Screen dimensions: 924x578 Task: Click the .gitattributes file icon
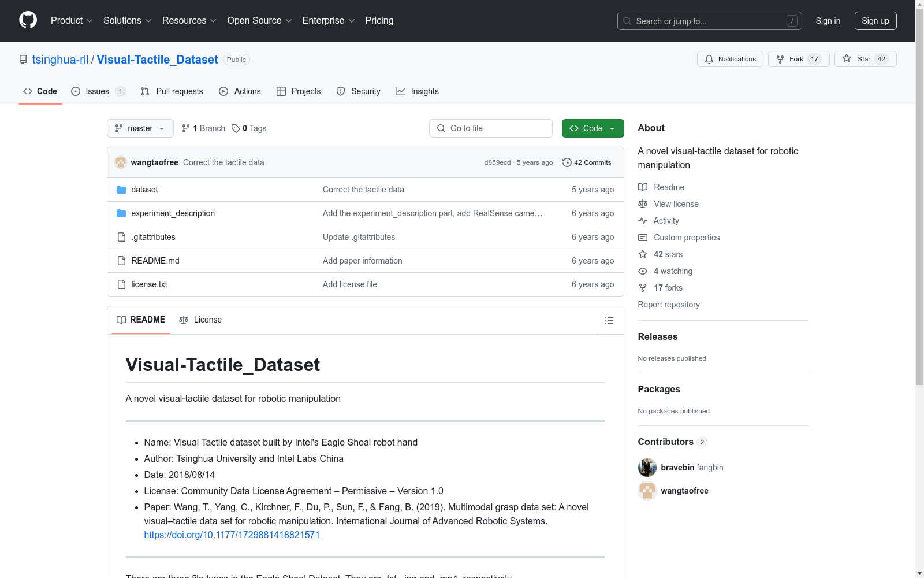(121, 237)
